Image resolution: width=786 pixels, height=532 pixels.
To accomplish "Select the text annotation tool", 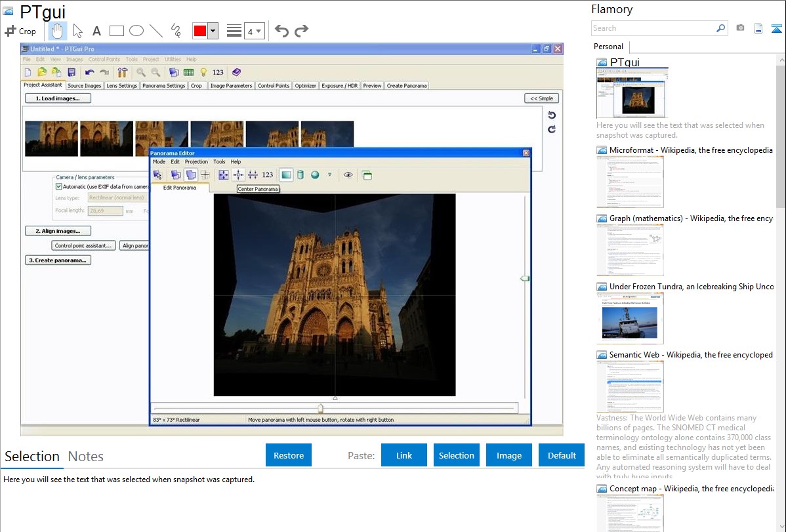I will click(x=96, y=31).
